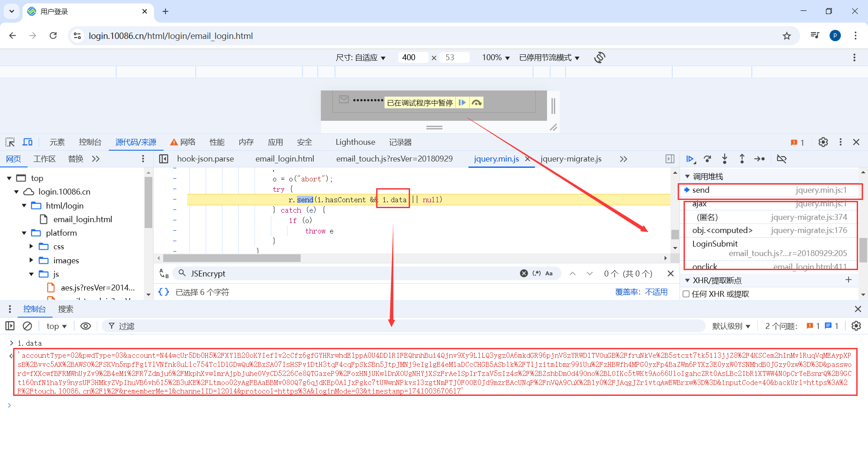The image size is (868, 466).
Task: Toggle the device toolbar icon
Action: click(x=28, y=142)
